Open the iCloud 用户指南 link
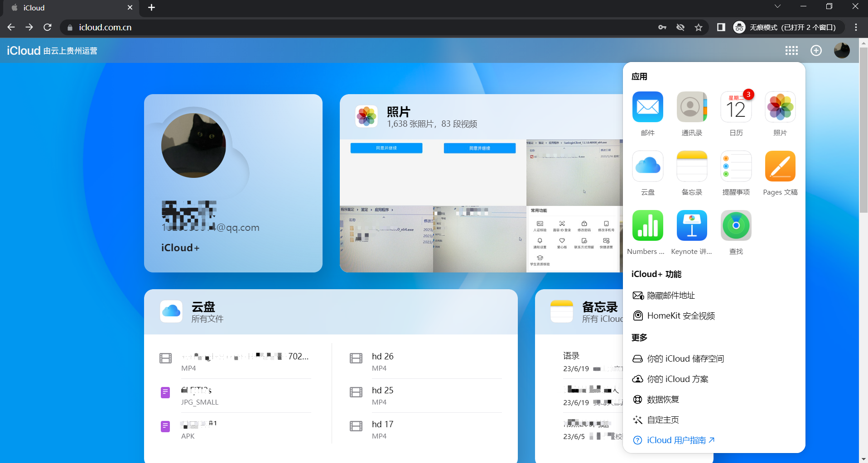868x463 pixels. (x=674, y=440)
